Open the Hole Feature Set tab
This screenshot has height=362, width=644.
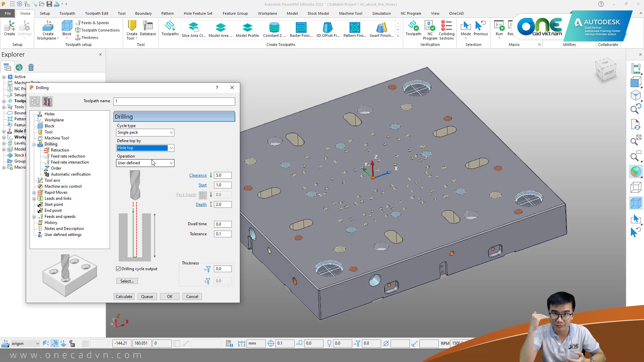(x=198, y=13)
